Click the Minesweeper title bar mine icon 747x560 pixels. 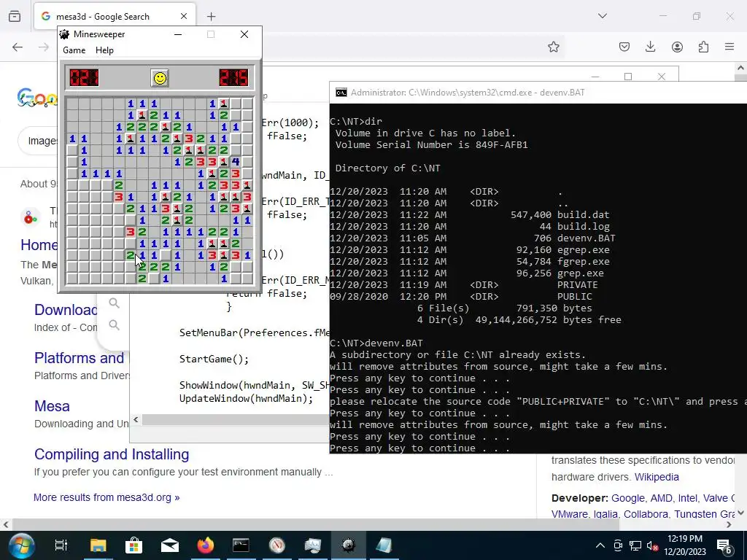click(65, 34)
